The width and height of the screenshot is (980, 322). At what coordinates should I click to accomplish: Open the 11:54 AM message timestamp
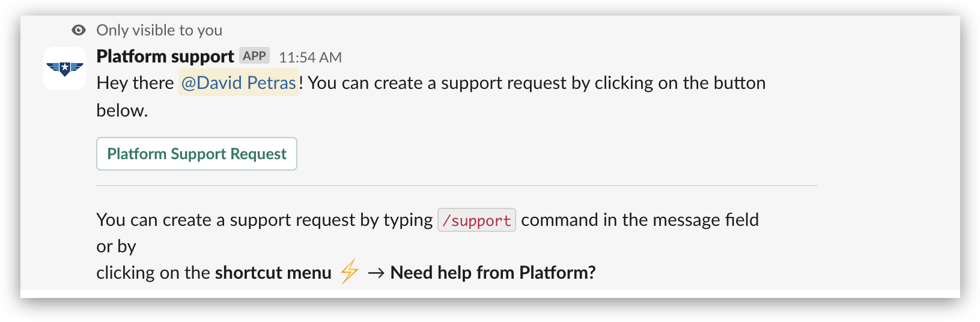pyautogui.click(x=310, y=58)
